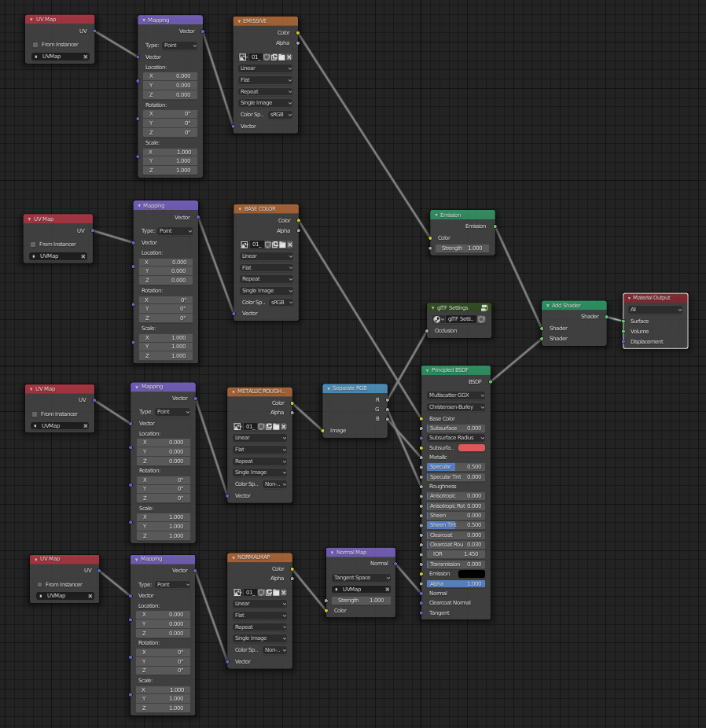Image resolution: width=706 pixels, height=728 pixels.
Task: Click BSDF output socket of Principled BSDF
Action: click(x=491, y=382)
